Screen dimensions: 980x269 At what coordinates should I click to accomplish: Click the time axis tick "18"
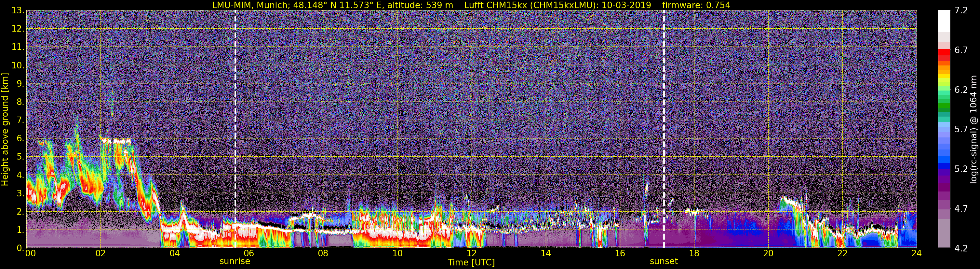tap(694, 253)
